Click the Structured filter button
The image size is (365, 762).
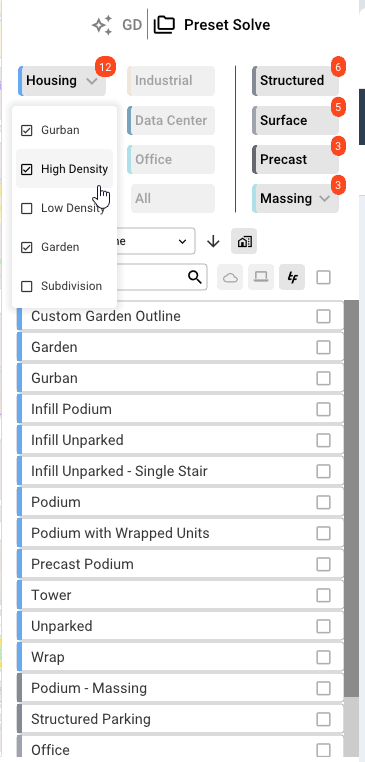point(295,81)
